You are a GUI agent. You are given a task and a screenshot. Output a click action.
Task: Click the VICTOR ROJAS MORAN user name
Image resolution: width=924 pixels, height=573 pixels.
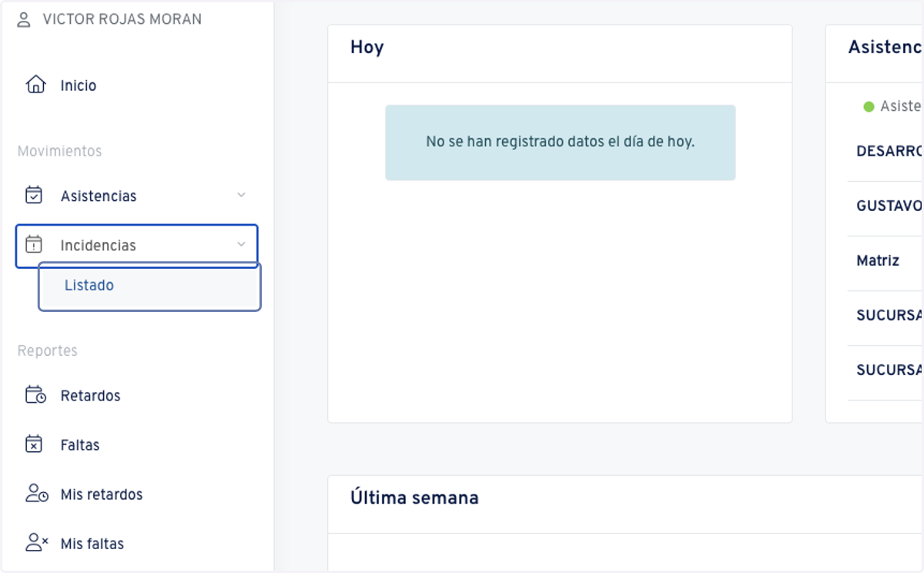coord(122,20)
